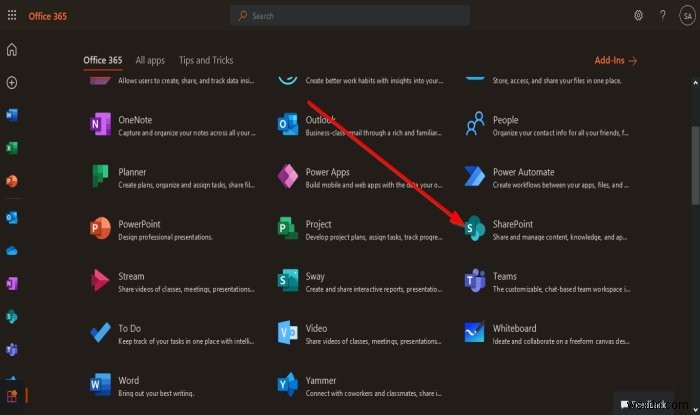Image resolution: width=700 pixels, height=415 pixels.
Task: Click the OneNote app name
Action: [135, 120]
